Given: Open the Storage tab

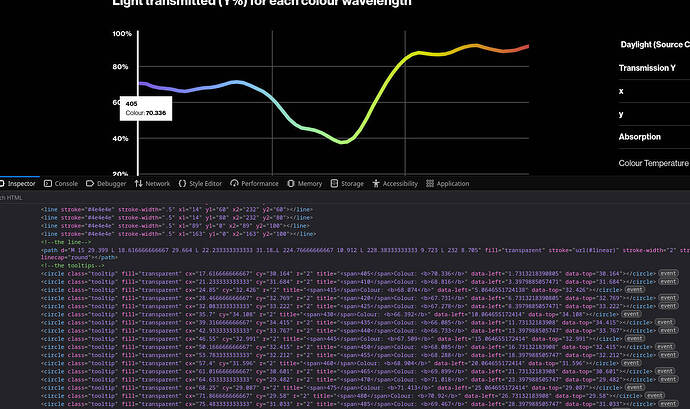Looking at the screenshot, I should [347, 184].
